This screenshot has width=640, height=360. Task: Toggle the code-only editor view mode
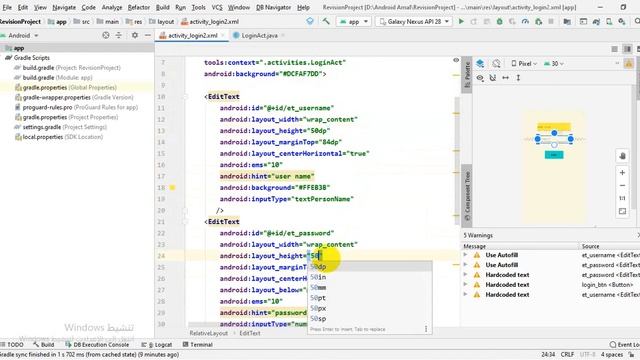tap(614, 49)
